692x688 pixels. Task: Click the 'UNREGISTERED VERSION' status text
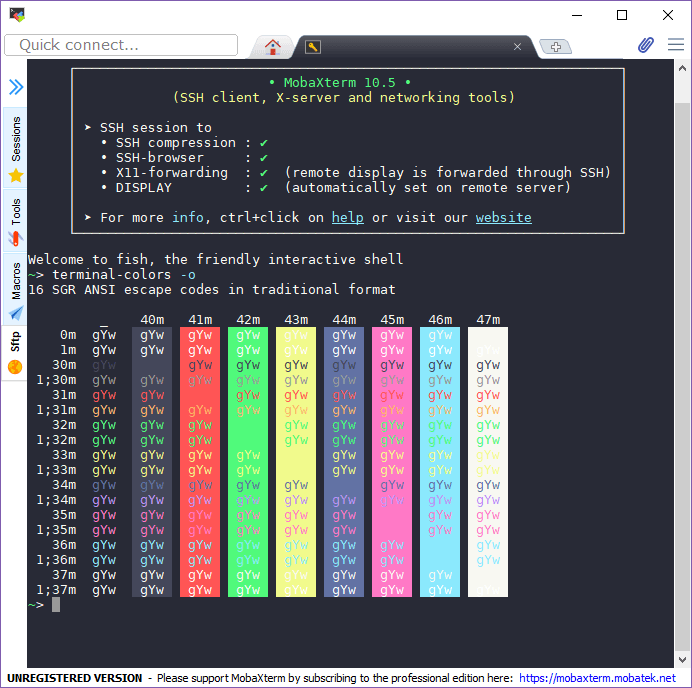pos(75,678)
